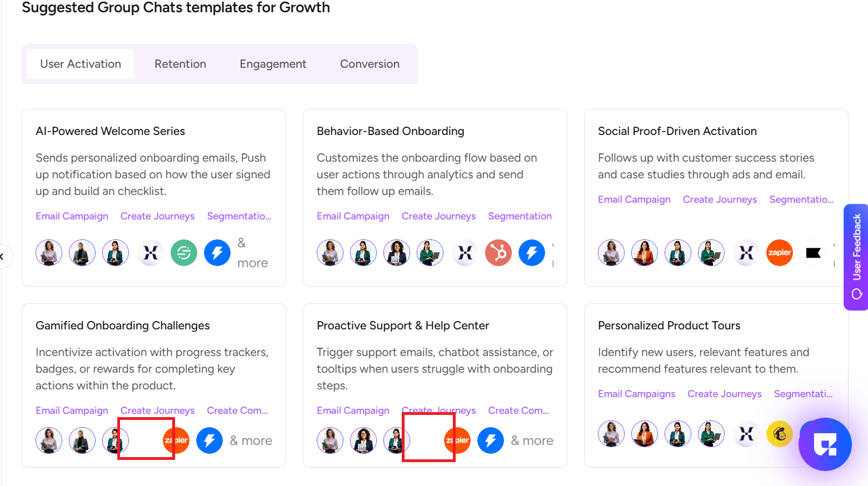
Task: Click Zapier icon in Social Proof-Driven Activation card
Action: tap(780, 253)
